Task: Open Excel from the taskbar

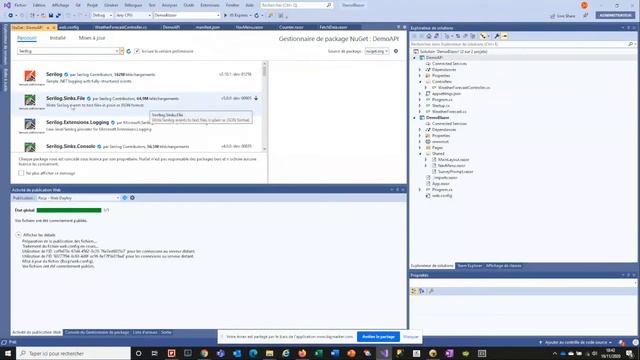Action: click(318, 353)
